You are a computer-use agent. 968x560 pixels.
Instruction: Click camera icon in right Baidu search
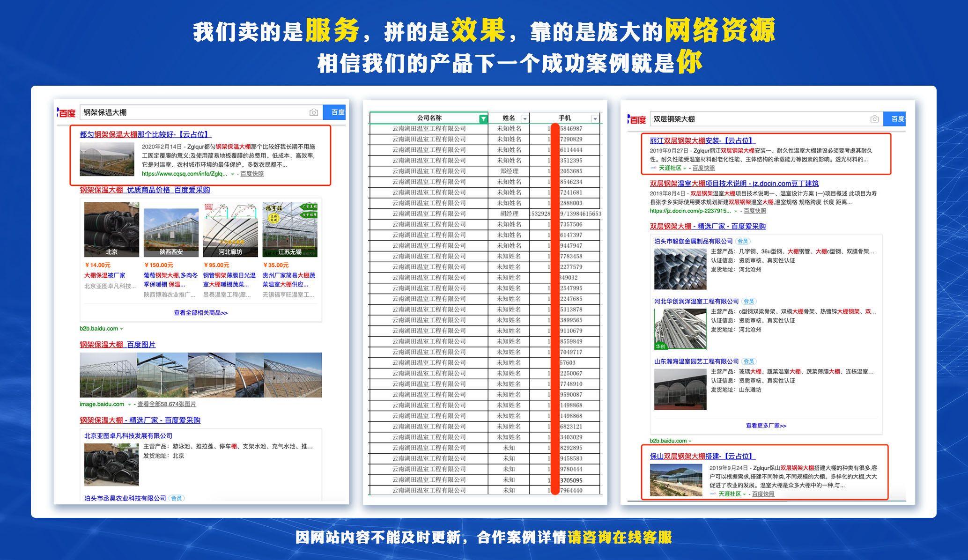click(874, 119)
